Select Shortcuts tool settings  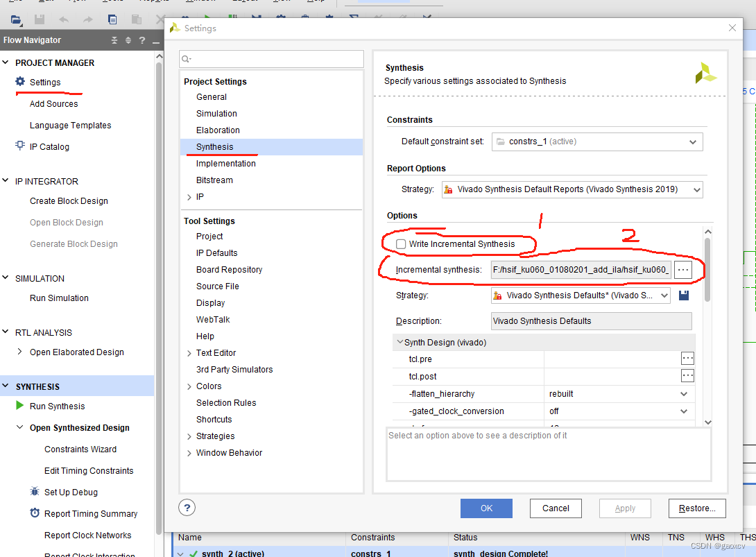pyautogui.click(x=214, y=420)
